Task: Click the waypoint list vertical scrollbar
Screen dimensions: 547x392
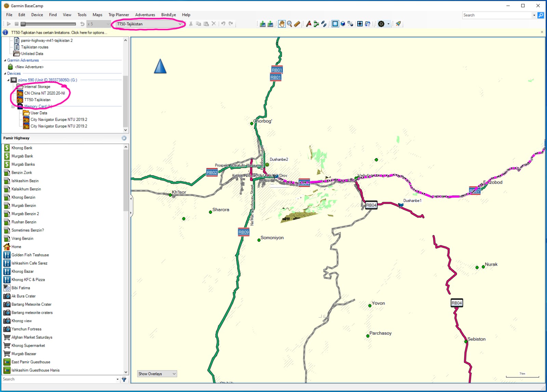Action: click(126, 260)
